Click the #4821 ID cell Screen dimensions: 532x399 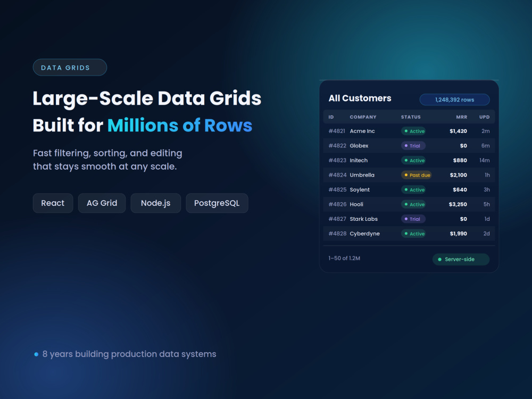(x=337, y=131)
